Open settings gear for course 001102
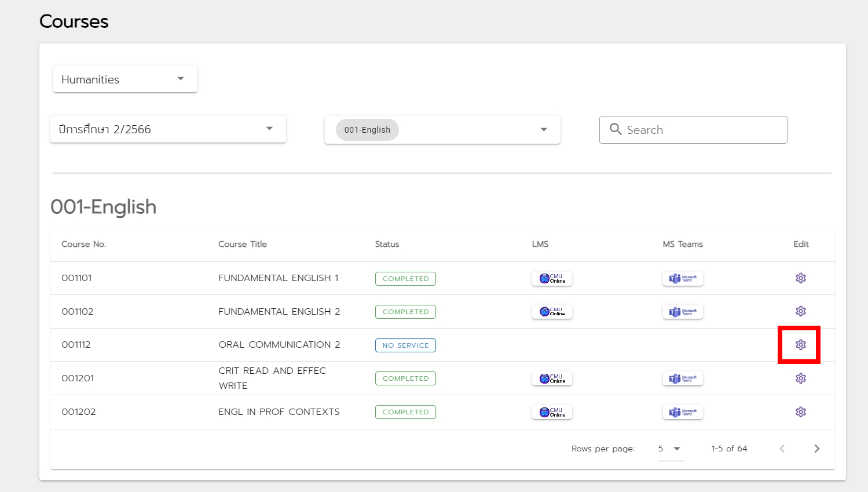This screenshot has height=492, width=868. pos(800,311)
